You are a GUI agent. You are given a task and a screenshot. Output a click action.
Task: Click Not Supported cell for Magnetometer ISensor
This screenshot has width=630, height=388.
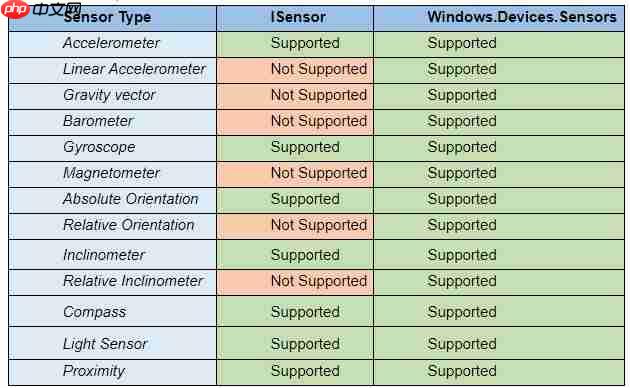point(295,174)
